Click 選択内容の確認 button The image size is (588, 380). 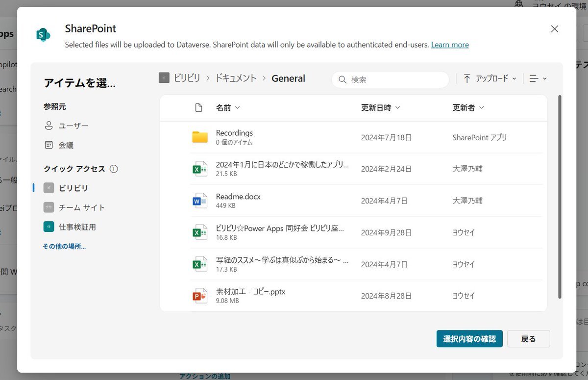469,339
